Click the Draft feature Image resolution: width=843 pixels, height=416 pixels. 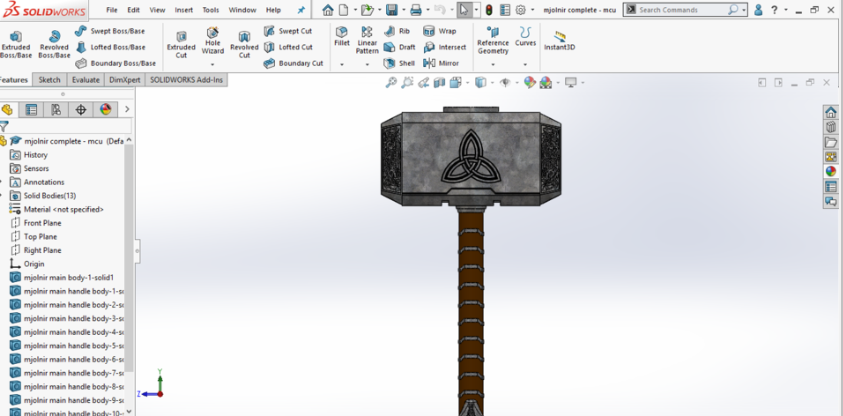point(399,47)
